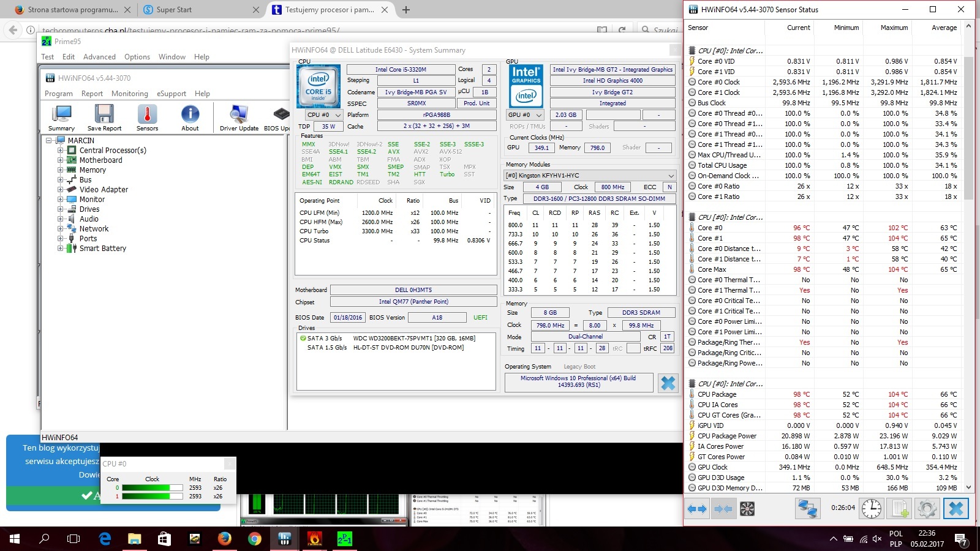This screenshot has height=551, width=980.
Task: Open the Windows Start menu
Action: pyautogui.click(x=15, y=539)
